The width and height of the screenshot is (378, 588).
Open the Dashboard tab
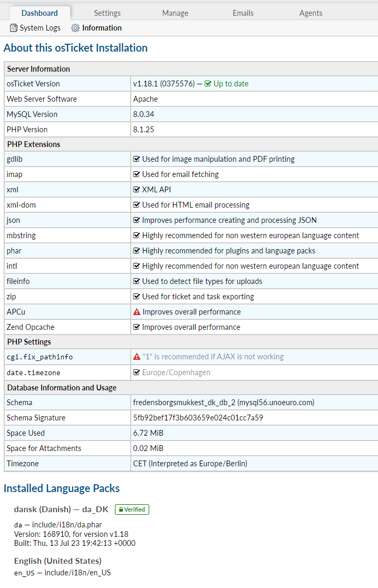[40, 13]
